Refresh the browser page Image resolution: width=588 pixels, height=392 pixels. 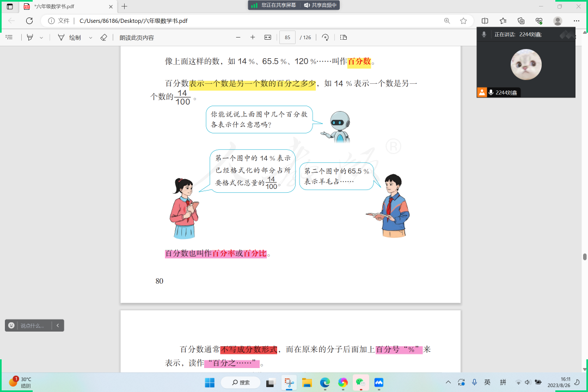29,21
